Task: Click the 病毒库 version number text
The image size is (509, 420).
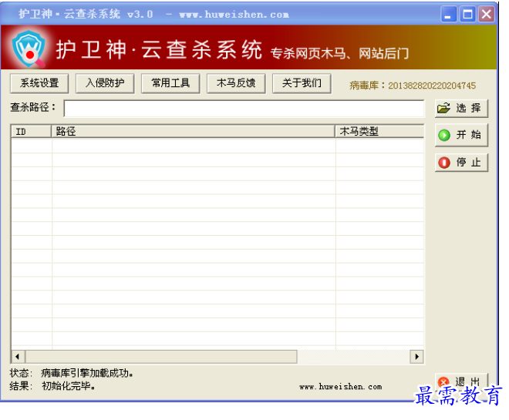Action: tap(432, 86)
